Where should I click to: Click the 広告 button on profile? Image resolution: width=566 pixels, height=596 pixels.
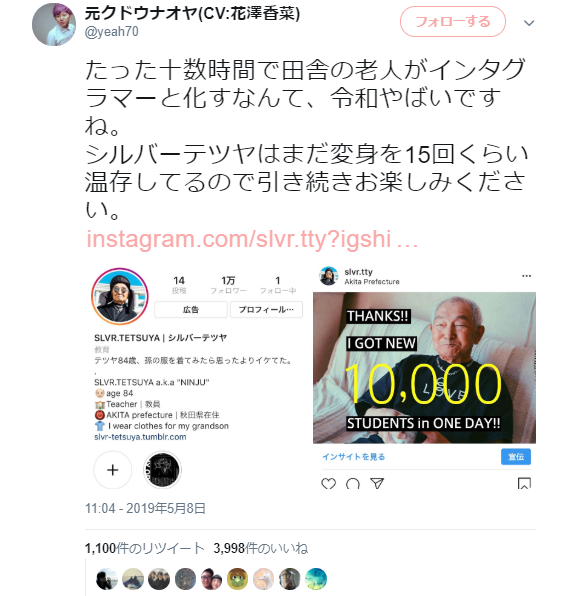(x=191, y=309)
